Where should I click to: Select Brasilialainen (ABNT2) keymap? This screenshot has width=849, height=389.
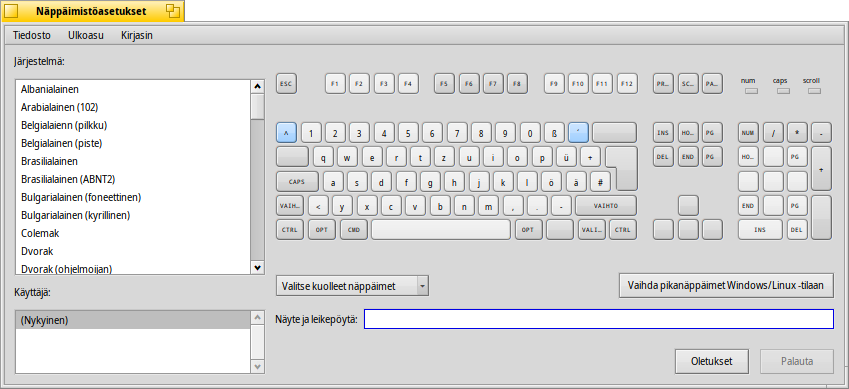coord(133,179)
